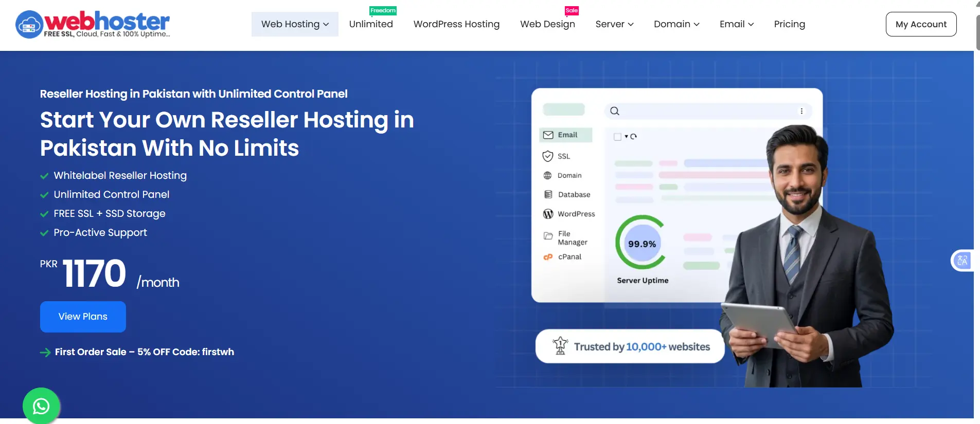980x424 pixels.
Task: Click the small caret beside the mockup checkbox
Action: tap(626, 136)
